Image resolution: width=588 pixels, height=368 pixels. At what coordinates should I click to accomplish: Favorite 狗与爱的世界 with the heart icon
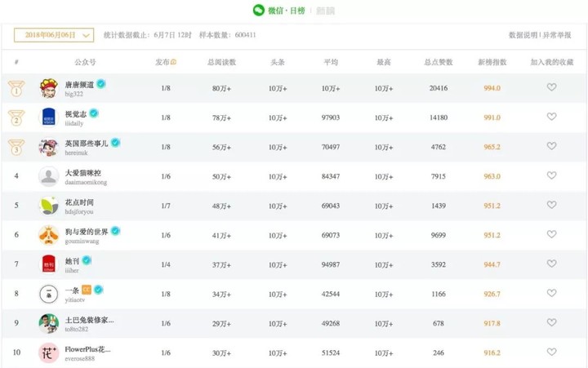551,234
